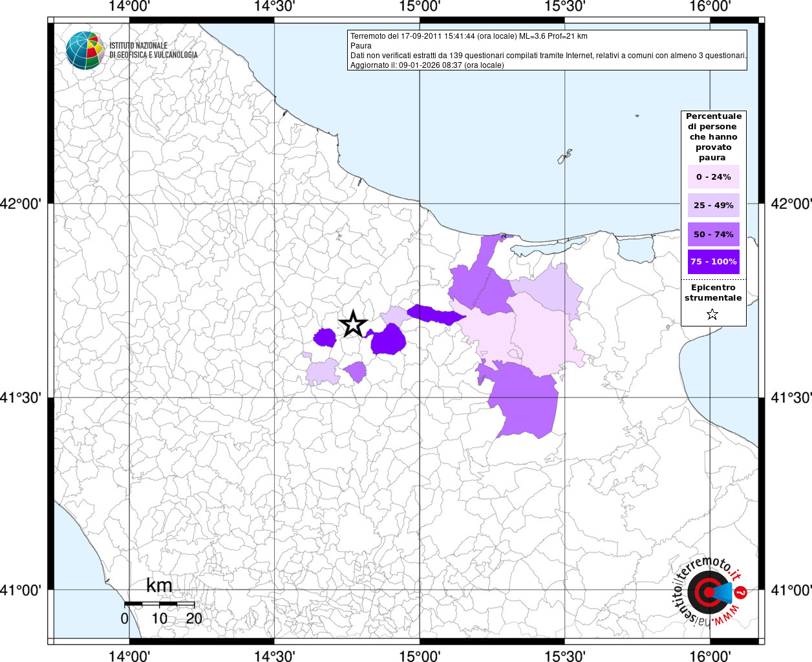812x662 pixels.
Task: Click the top axis label 14°30'
Action: point(275,6)
